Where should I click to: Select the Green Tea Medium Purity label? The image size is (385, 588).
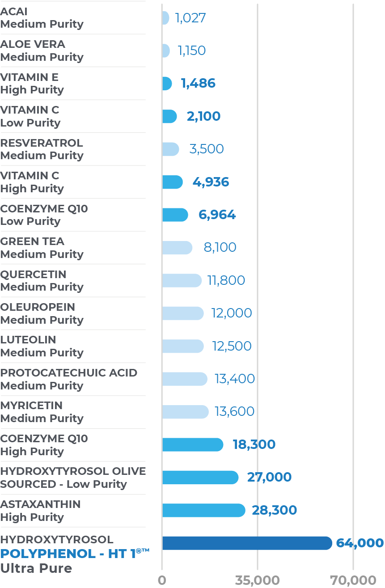point(42,248)
